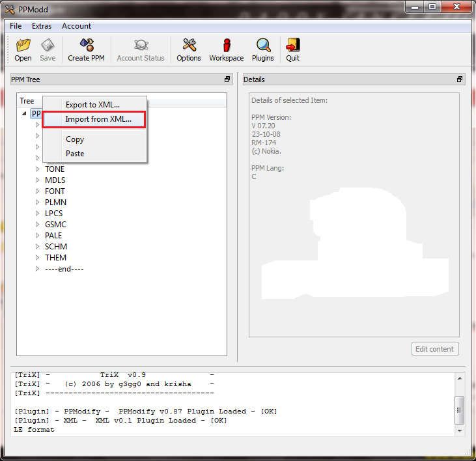Click the 'V 07.20' version text
This screenshot has height=461, width=476.
[x=263, y=126]
